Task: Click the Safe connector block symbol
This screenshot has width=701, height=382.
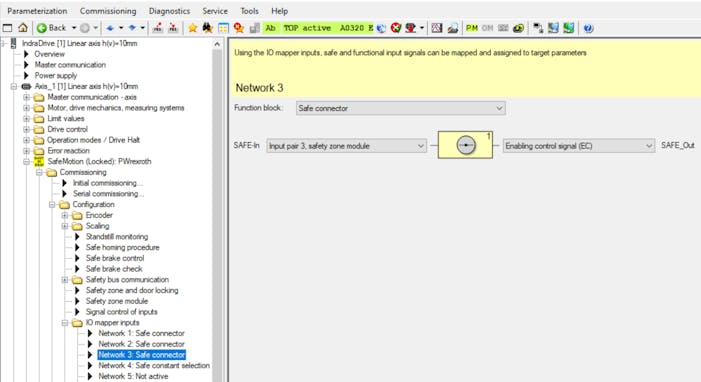Action: pyautogui.click(x=465, y=145)
